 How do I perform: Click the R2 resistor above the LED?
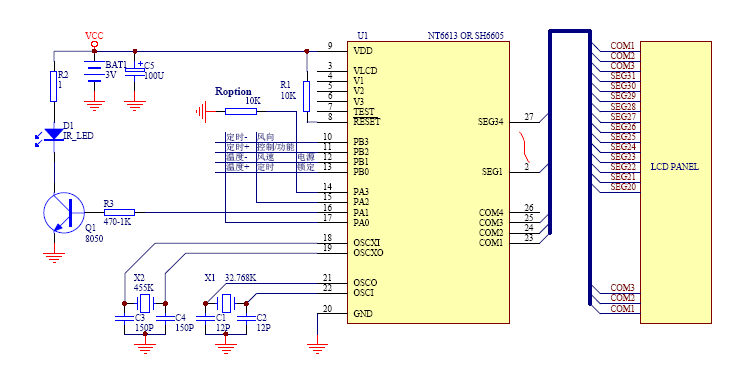[x=54, y=86]
